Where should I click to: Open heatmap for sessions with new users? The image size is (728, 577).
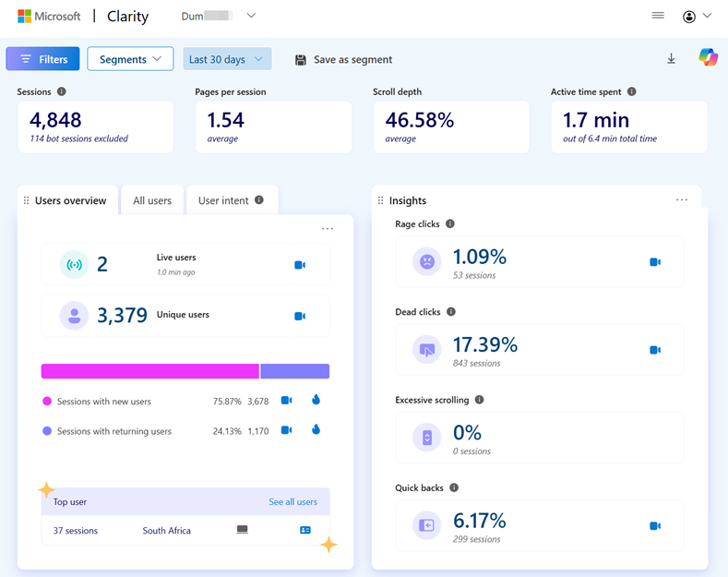click(x=316, y=401)
